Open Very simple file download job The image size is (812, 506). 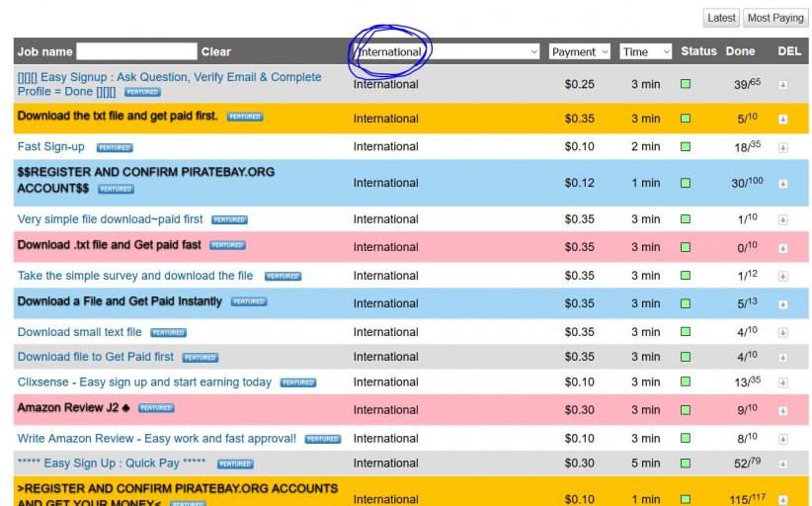coord(110,219)
